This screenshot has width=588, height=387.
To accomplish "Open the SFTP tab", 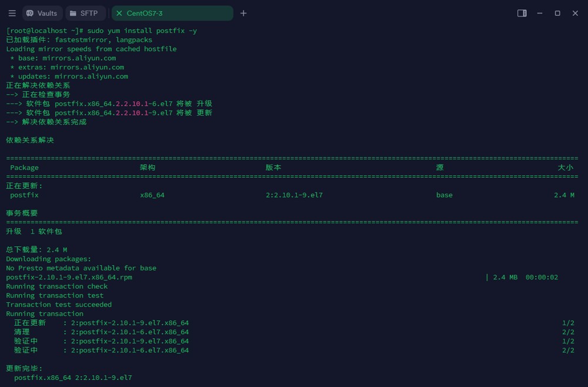I will pos(85,14).
